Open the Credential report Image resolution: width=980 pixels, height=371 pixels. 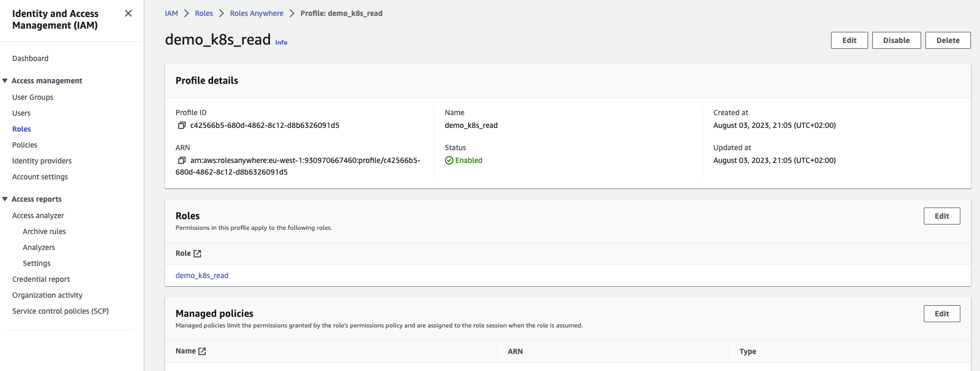[x=41, y=279]
